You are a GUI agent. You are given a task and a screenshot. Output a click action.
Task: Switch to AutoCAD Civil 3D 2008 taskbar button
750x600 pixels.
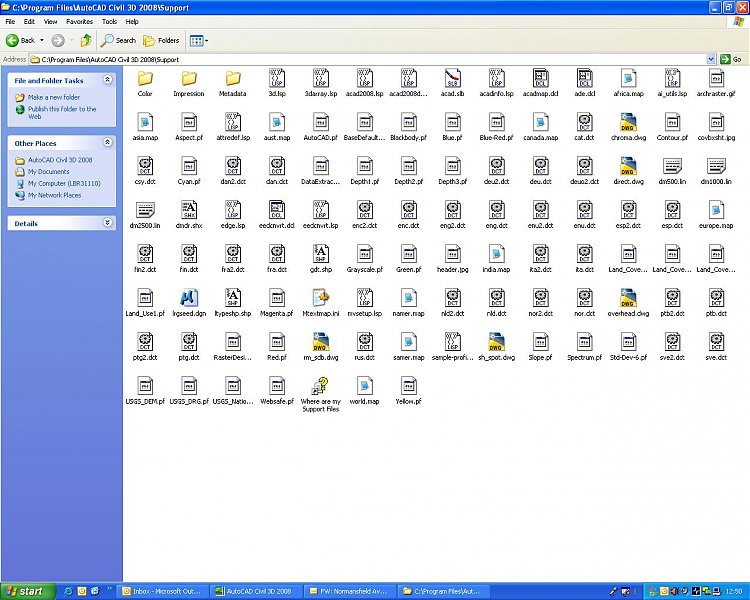(256, 591)
